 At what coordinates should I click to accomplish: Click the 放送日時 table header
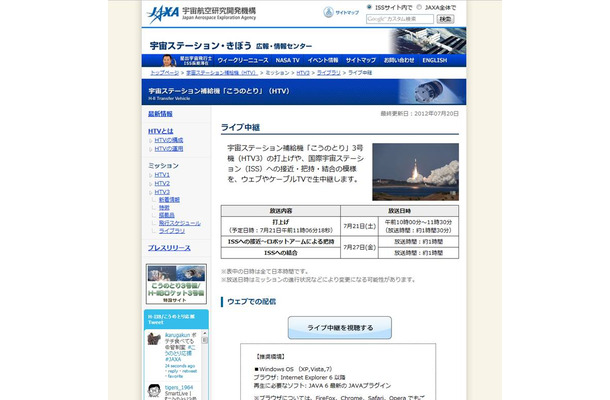(400, 211)
